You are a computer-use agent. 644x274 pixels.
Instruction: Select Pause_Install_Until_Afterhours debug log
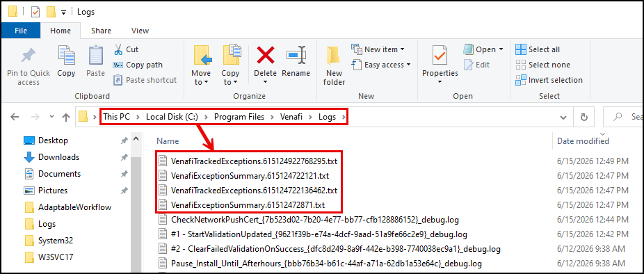(x=321, y=264)
